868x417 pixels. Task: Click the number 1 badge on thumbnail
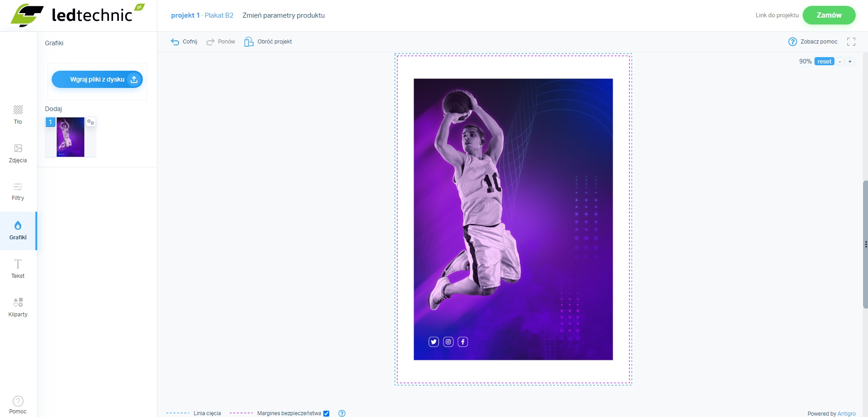point(50,122)
